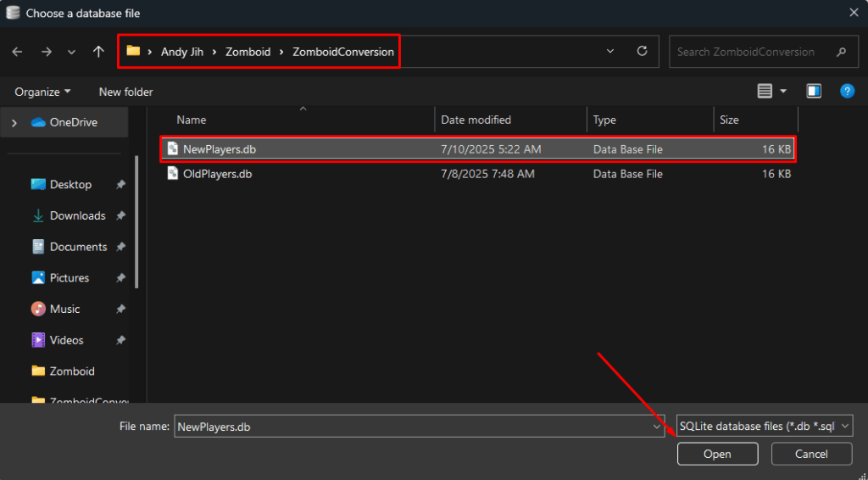Expand the OneDrive tree node

pos(14,122)
